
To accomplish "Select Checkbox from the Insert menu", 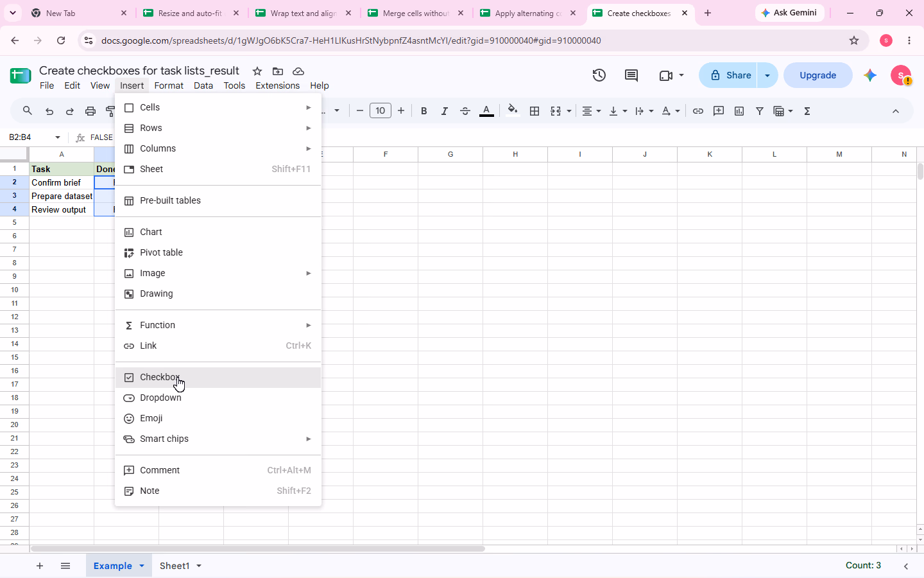I will 218,377.
